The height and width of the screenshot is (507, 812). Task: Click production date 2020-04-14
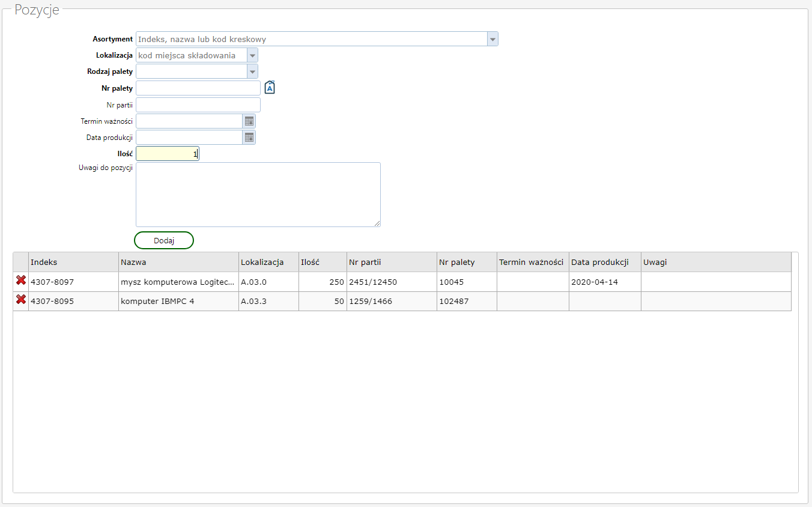click(x=605, y=282)
